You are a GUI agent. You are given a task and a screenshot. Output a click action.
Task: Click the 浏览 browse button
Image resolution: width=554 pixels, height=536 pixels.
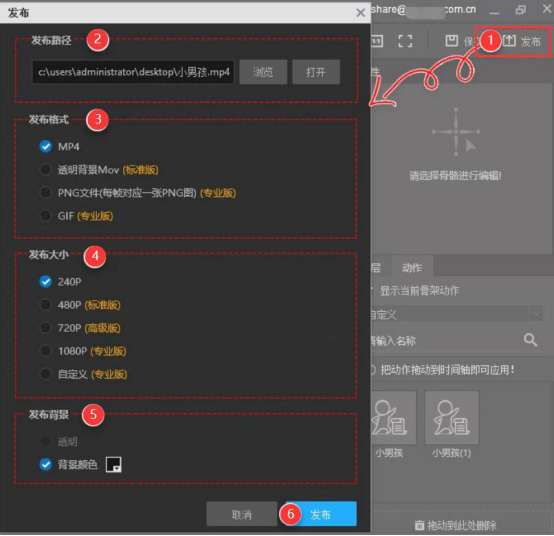coord(263,72)
